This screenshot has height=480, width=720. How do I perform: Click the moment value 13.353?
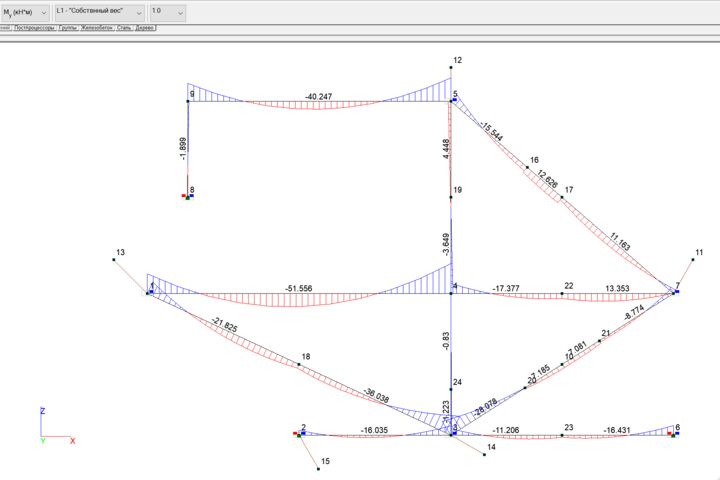617,288
